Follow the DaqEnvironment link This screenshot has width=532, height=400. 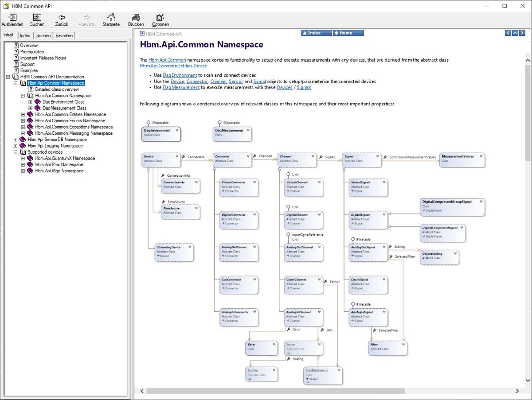click(180, 75)
